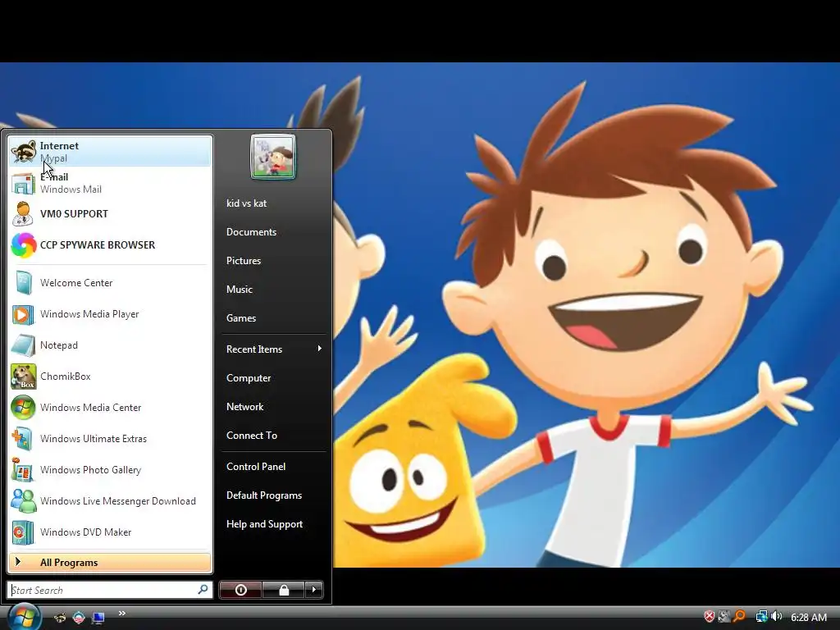Open Windows Media Center
Viewport: 840px width, 630px height.
[x=110, y=407]
